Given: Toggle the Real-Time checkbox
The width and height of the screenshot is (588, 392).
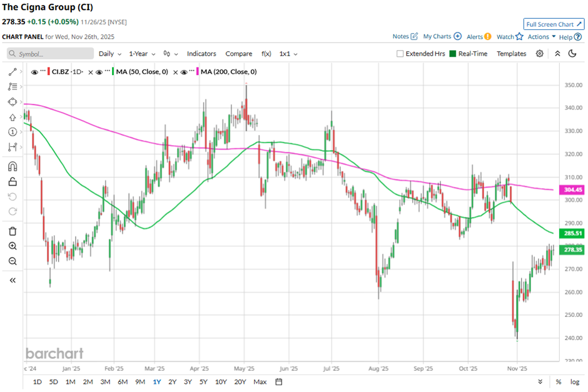Looking at the screenshot, I should click(x=453, y=54).
